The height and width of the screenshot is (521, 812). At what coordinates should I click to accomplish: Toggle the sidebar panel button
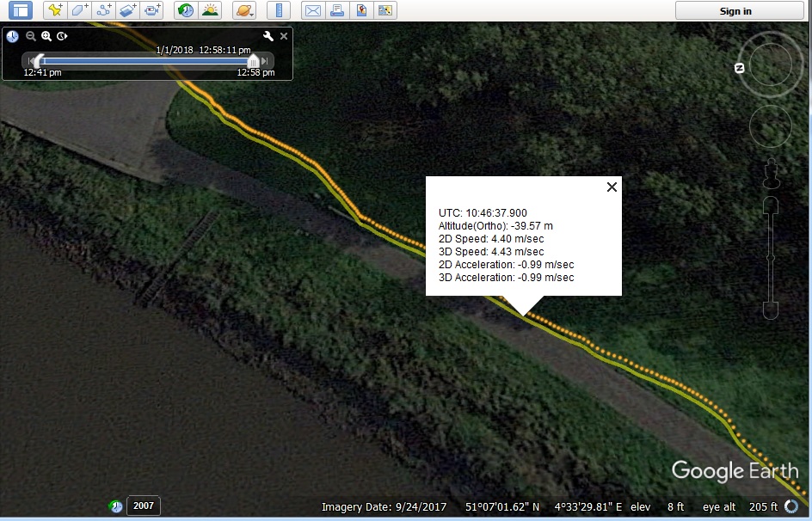point(21,10)
